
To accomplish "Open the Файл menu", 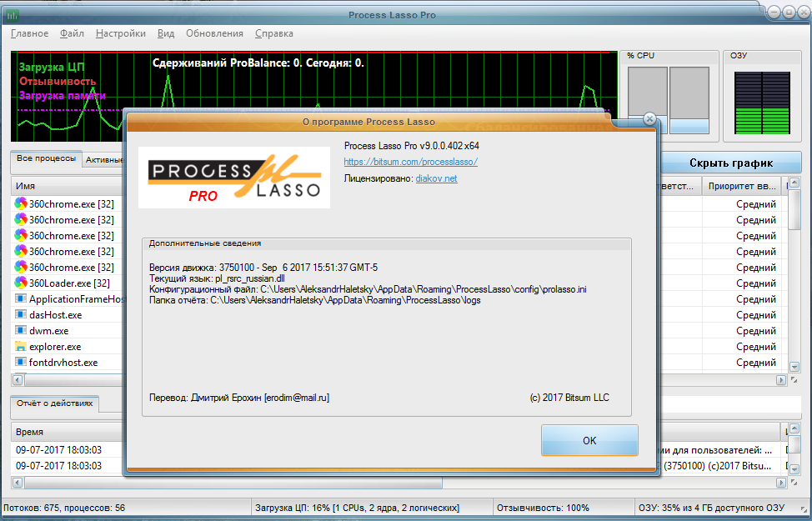I will (72, 33).
